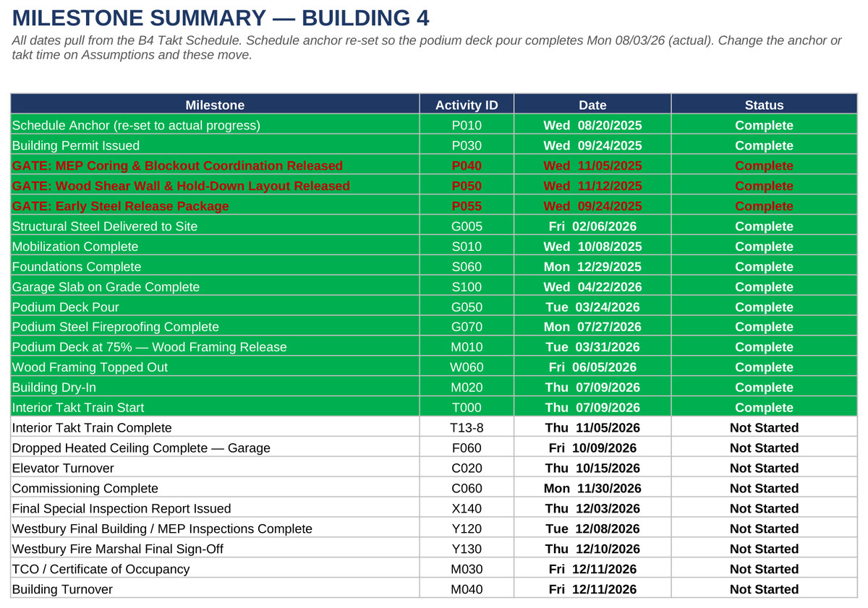Click date 'Mon 11/30/2026'

click(x=592, y=489)
